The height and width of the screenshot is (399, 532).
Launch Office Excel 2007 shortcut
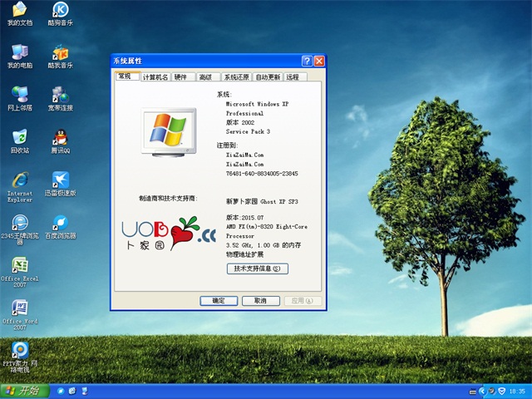click(19, 266)
